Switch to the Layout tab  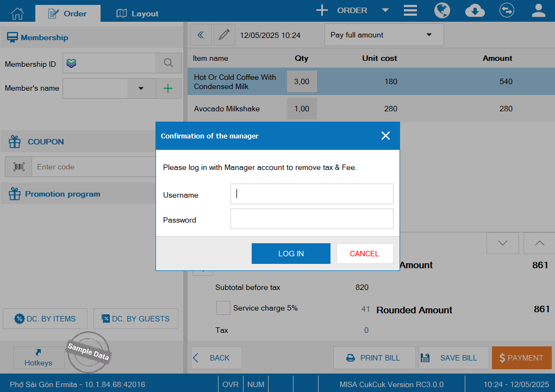[138, 14]
